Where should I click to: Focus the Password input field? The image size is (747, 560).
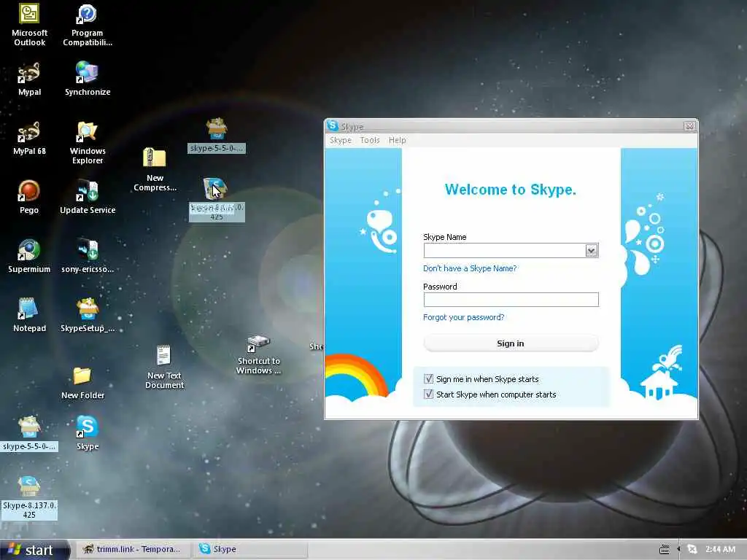[511, 300]
